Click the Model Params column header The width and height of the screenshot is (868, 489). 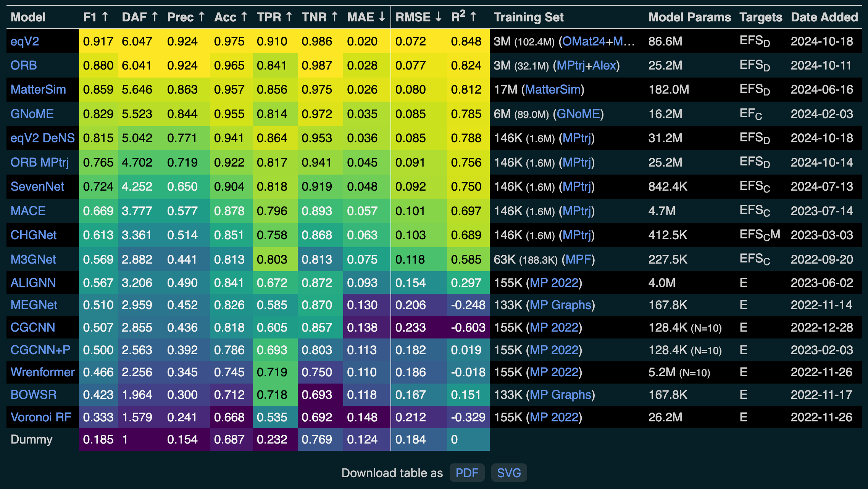(x=689, y=17)
